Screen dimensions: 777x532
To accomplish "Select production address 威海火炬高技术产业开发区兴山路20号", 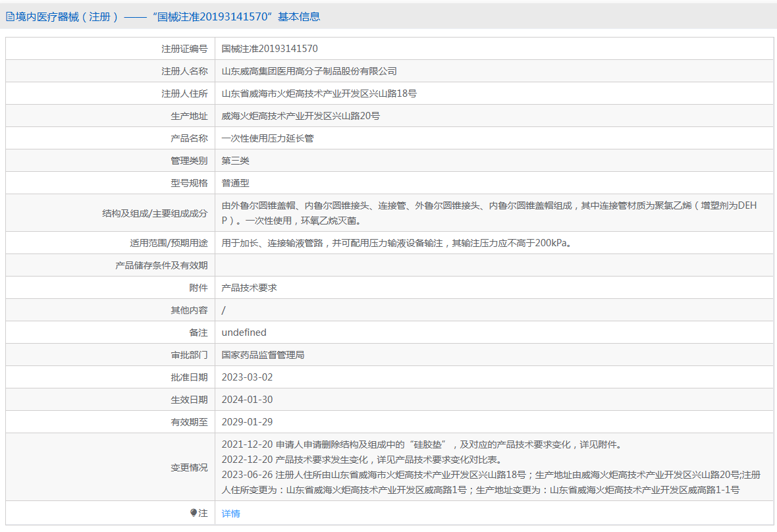I will tap(301, 115).
